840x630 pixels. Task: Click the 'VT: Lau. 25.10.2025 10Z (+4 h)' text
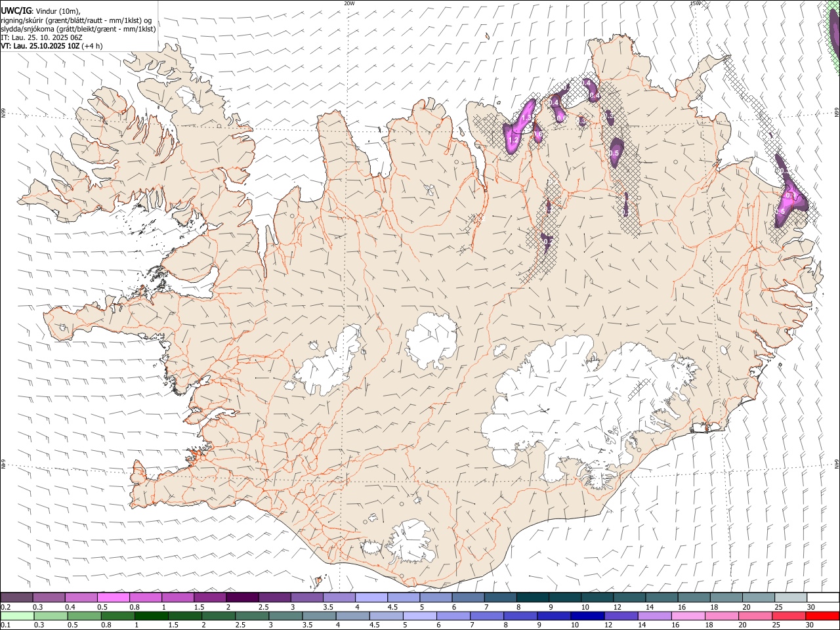(x=52, y=46)
